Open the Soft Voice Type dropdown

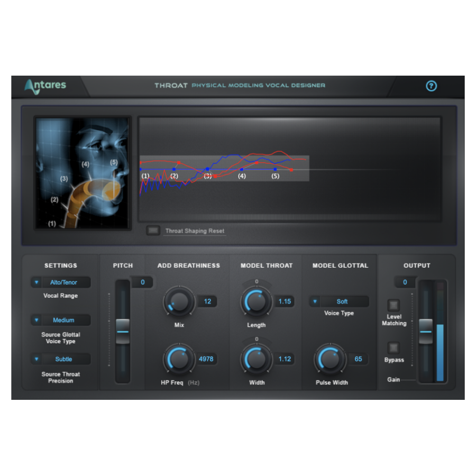click(x=339, y=301)
